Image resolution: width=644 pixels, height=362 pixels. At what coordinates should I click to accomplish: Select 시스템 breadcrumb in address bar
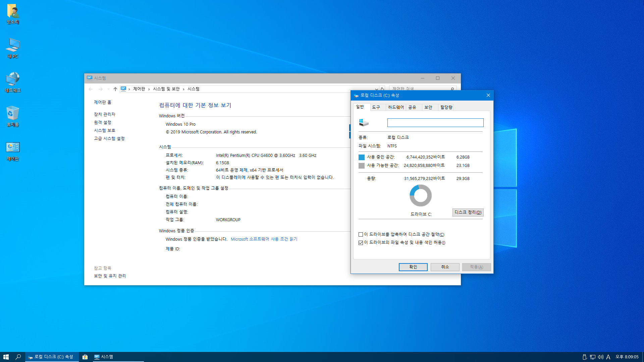[x=193, y=89]
